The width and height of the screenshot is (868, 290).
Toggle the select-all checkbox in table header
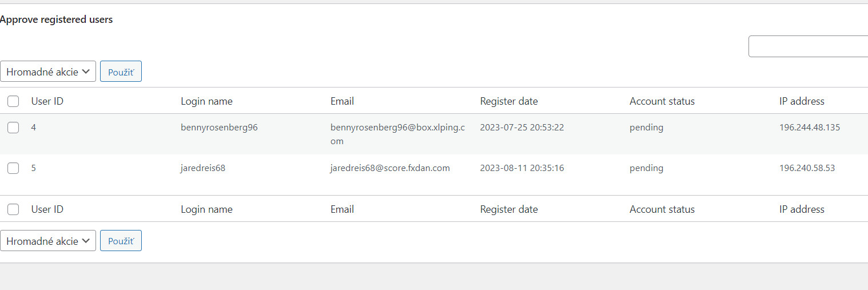[13, 102]
